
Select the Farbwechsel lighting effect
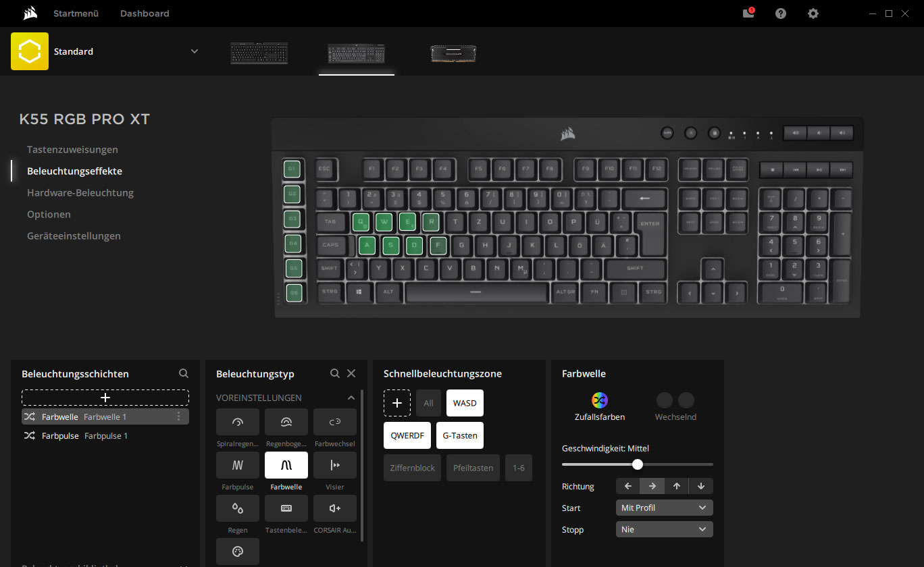[x=335, y=422]
